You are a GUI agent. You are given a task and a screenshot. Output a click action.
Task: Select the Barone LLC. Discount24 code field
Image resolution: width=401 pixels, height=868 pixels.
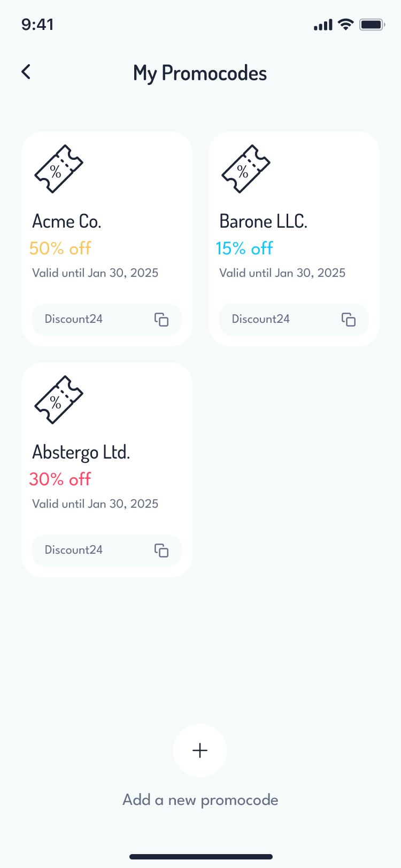(x=273, y=320)
